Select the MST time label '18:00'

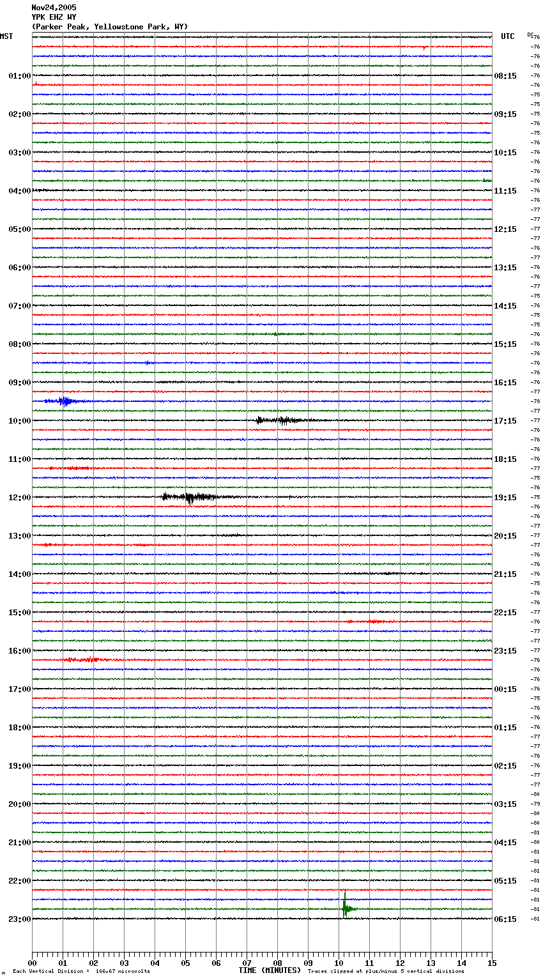[20, 728]
